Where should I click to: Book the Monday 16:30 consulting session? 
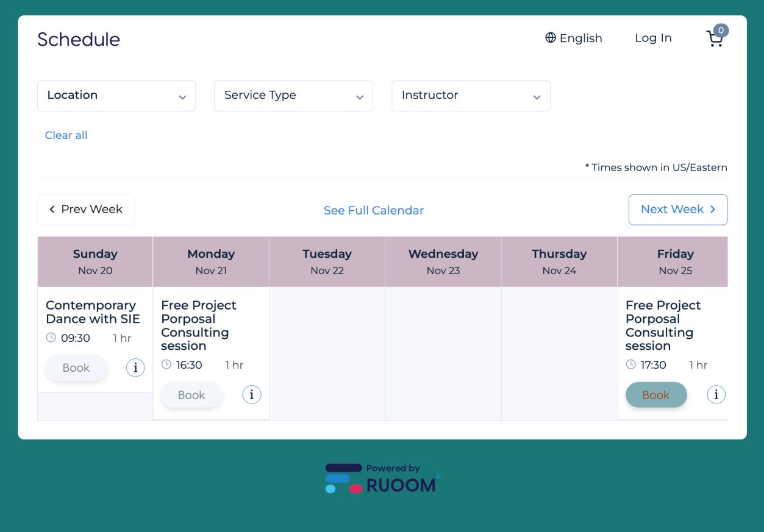point(191,395)
